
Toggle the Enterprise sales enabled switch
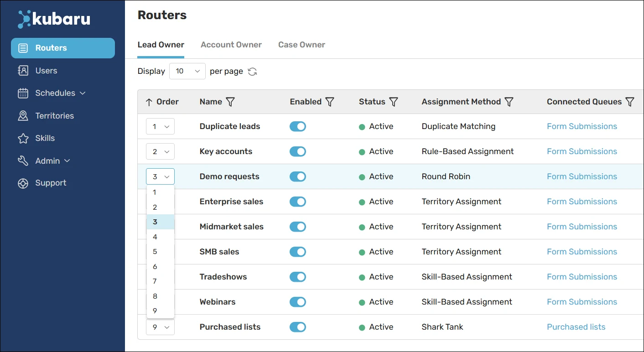(298, 202)
